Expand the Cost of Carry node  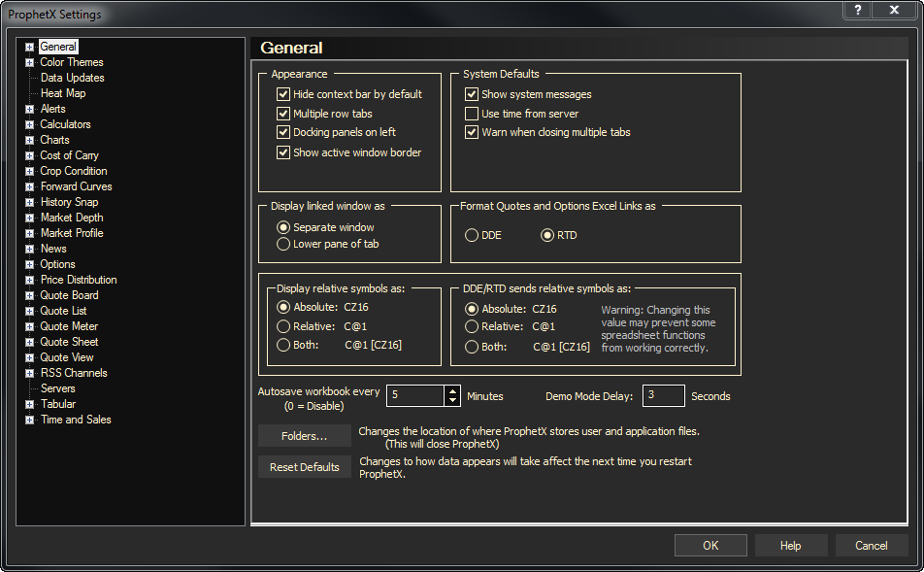click(29, 155)
